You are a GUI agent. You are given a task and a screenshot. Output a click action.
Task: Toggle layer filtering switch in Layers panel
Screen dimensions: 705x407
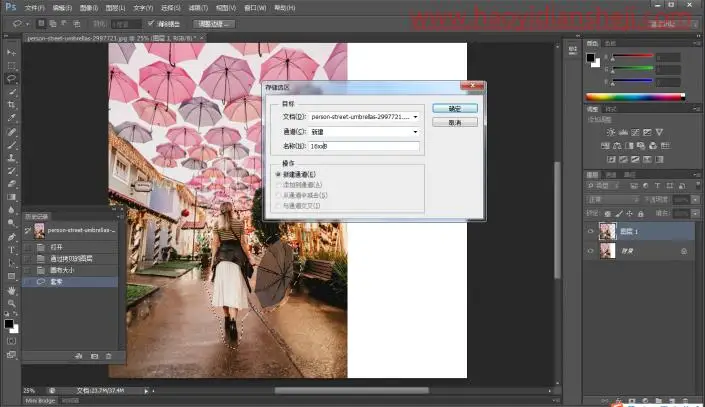click(x=698, y=185)
